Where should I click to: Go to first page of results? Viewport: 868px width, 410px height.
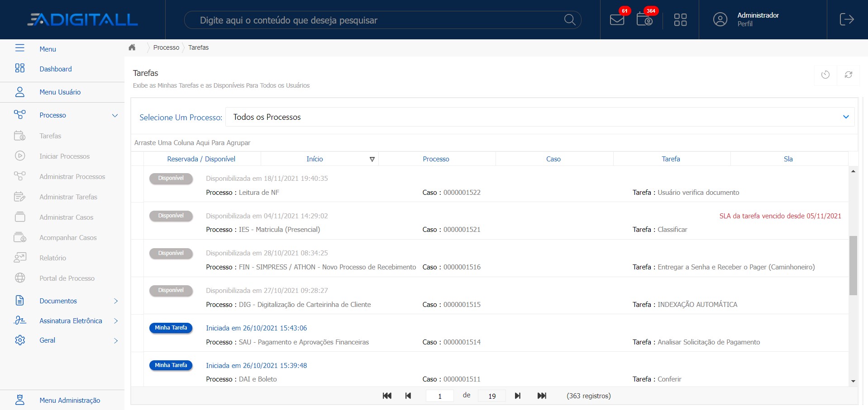pos(387,396)
